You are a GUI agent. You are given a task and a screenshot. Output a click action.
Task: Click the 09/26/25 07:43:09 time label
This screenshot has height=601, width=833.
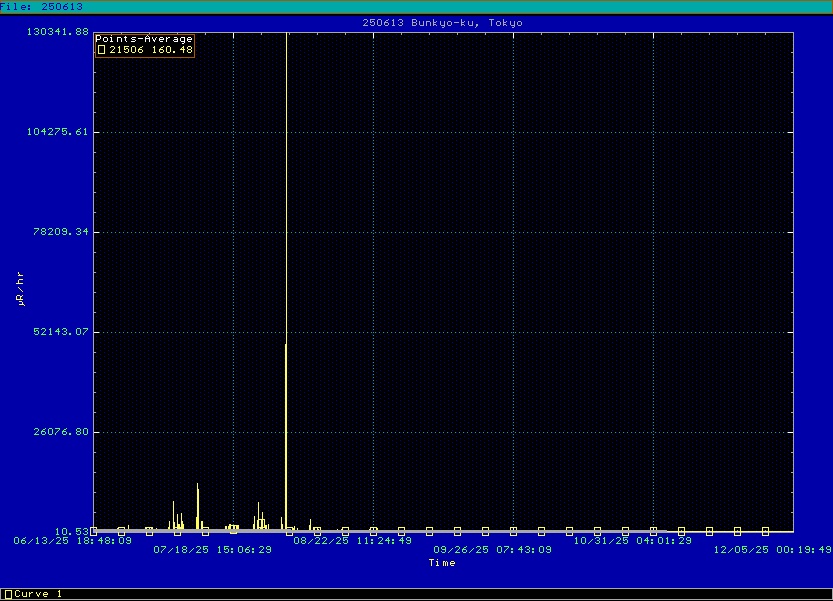pos(492,549)
